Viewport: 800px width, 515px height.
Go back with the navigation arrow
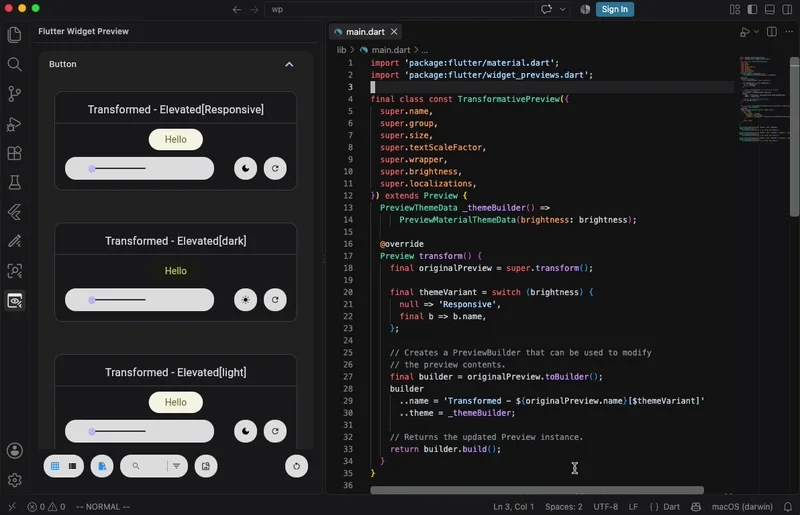237,9
